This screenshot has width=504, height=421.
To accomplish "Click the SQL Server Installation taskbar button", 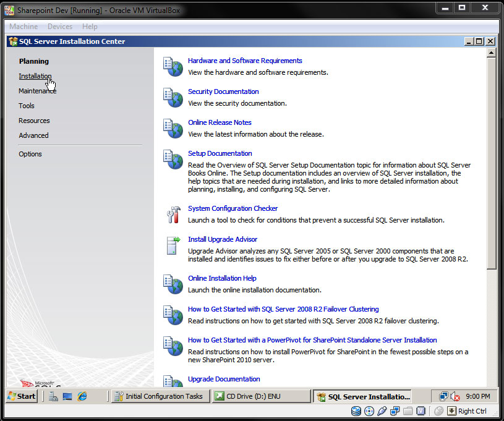I will click(x=362, y=396).
